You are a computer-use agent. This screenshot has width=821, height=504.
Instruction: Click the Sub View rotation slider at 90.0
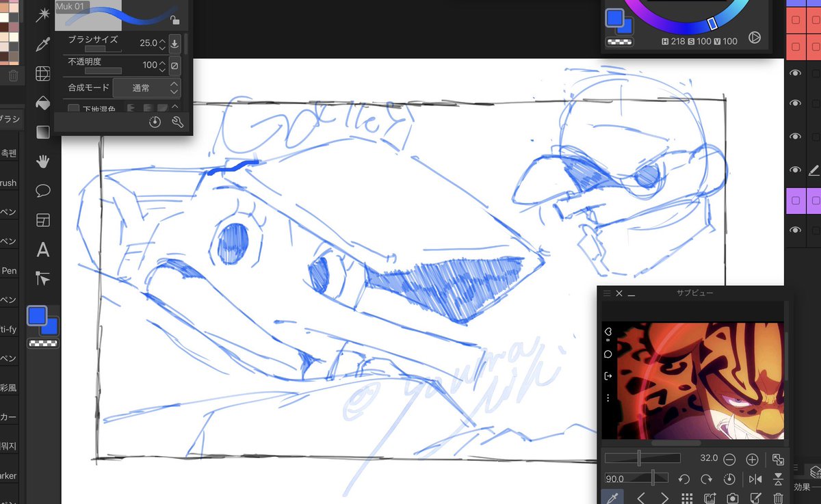point(636,477)
